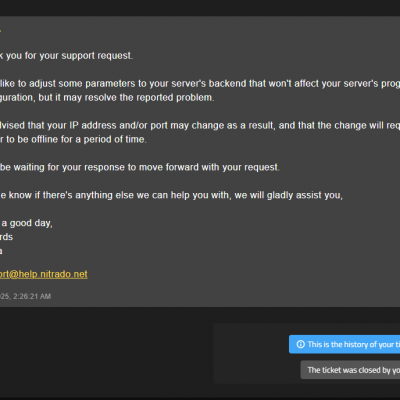The height and width of the screenshot is (400, 400).
Task: Select the 'This is the history of your ticket' banner
Action: point(344,344)
